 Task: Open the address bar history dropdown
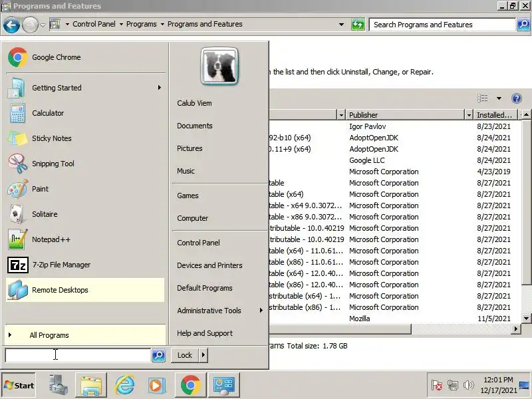[x=341, y=25]
